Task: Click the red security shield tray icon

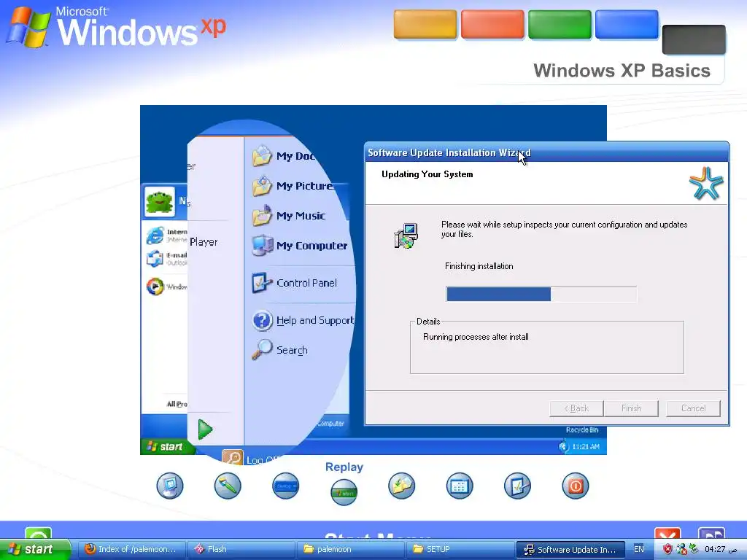Action: click(668, 550)
